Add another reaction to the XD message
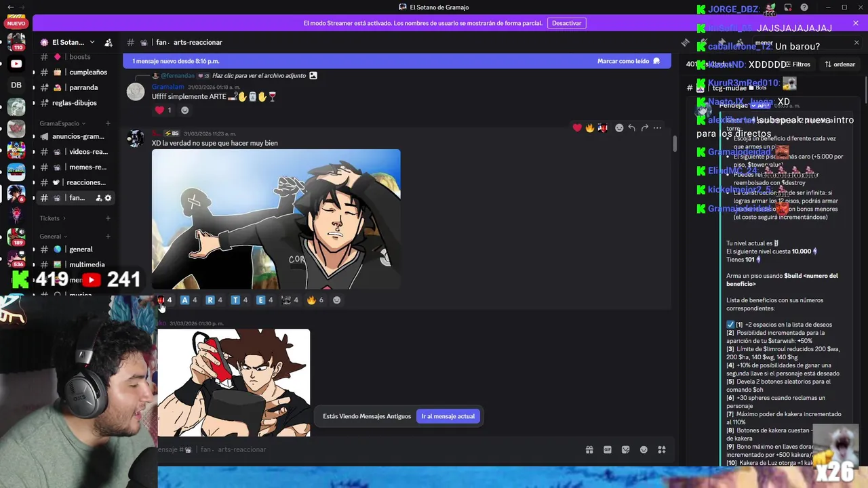This screenshot has width=868, height=488. [x=336, y=300]
